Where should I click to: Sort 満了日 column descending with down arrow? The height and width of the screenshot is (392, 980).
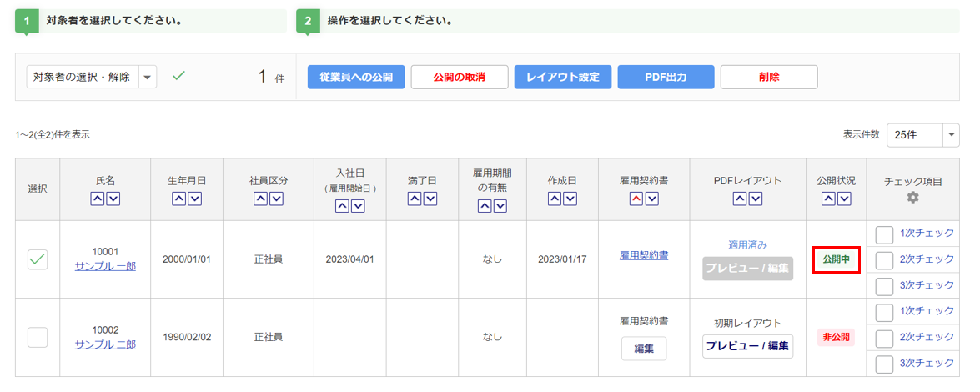click(x=430, y=199)
